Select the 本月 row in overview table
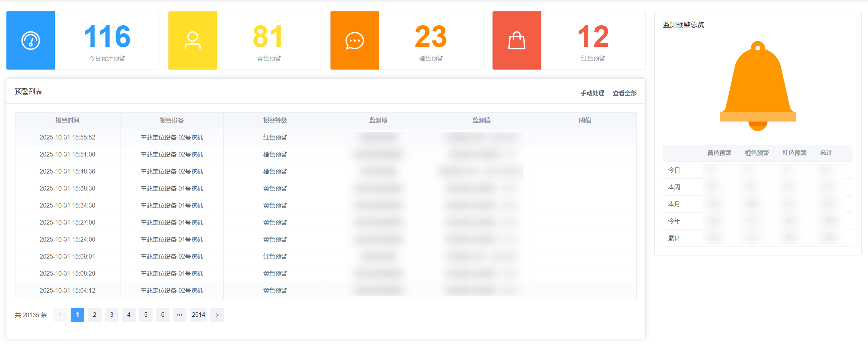868x344 pixels. 674,204
